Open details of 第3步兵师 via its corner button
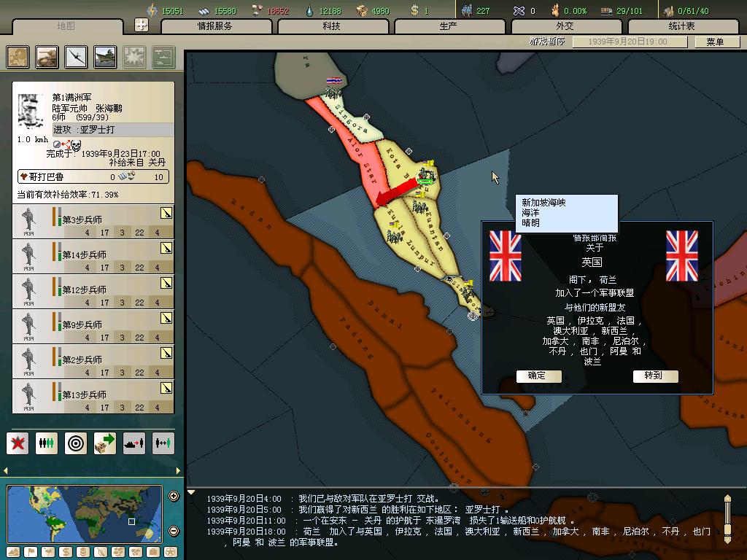 tap(166, 213)
